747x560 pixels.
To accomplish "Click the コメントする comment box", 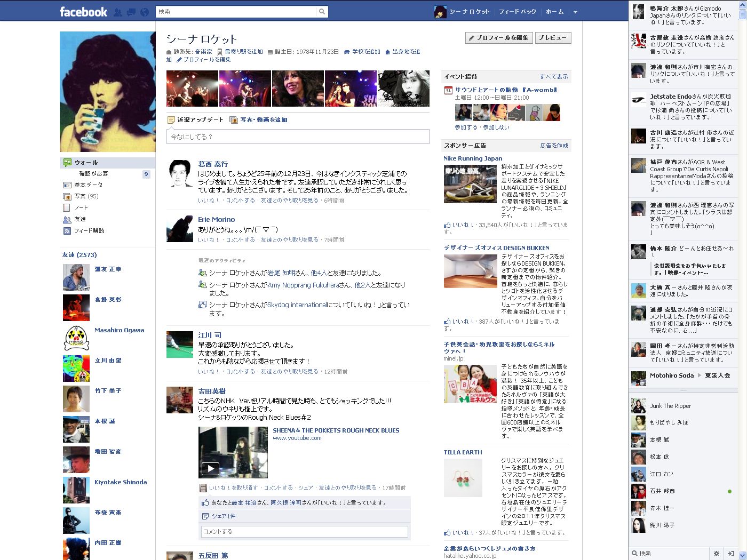I will 304,532.
